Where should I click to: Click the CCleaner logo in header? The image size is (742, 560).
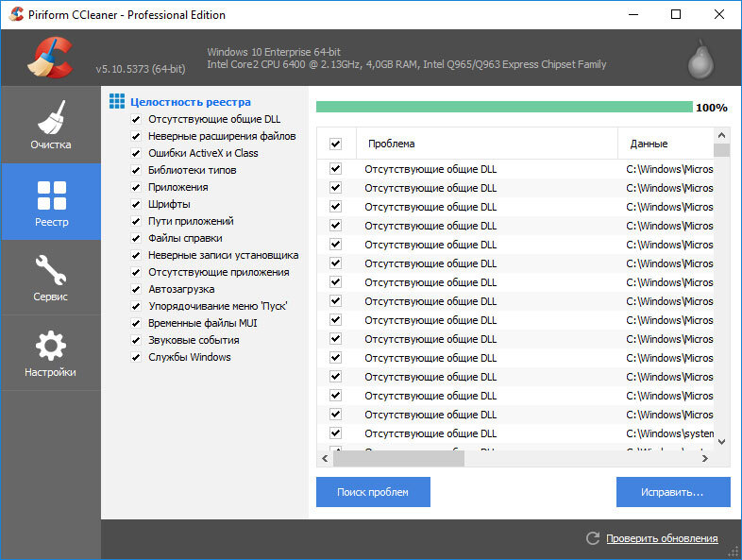tap(51, 58)
